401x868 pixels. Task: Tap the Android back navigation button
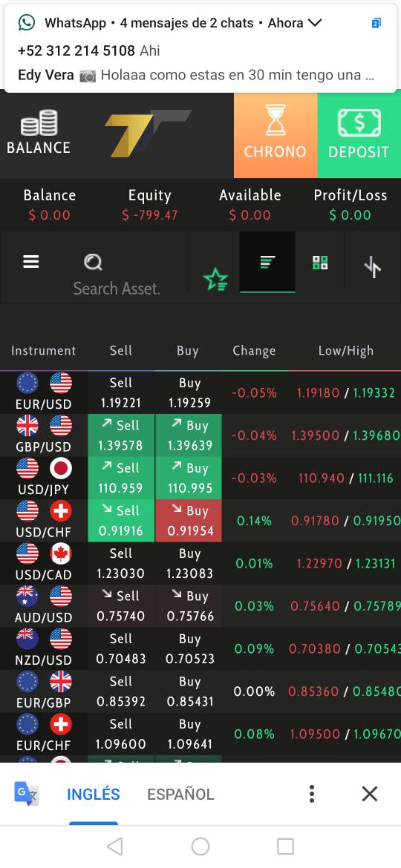[114, 846]
